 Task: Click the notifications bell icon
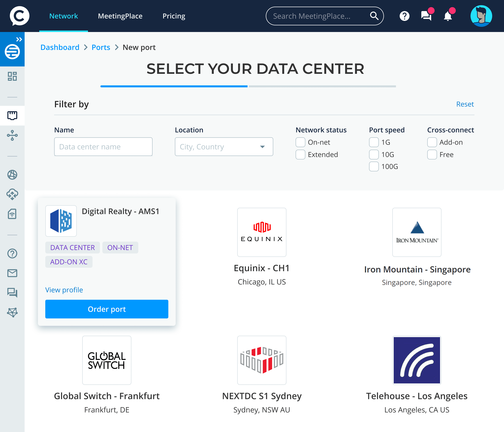448,16
